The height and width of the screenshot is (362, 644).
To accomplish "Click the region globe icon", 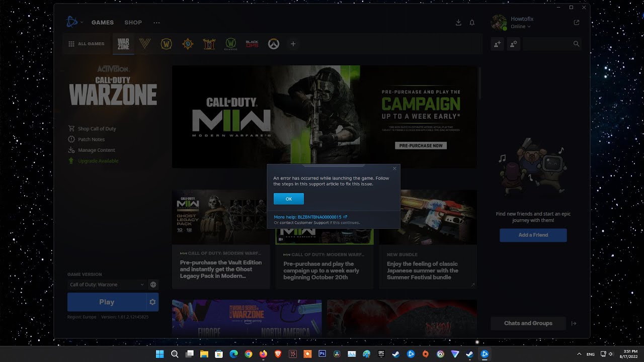I will (153, 285).
